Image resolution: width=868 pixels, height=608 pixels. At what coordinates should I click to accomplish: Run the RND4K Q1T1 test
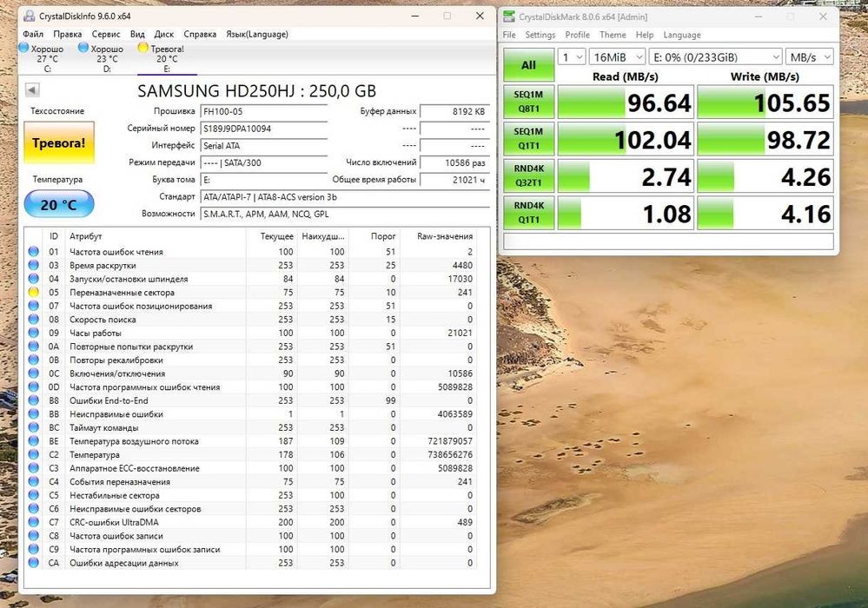point(528,213)
